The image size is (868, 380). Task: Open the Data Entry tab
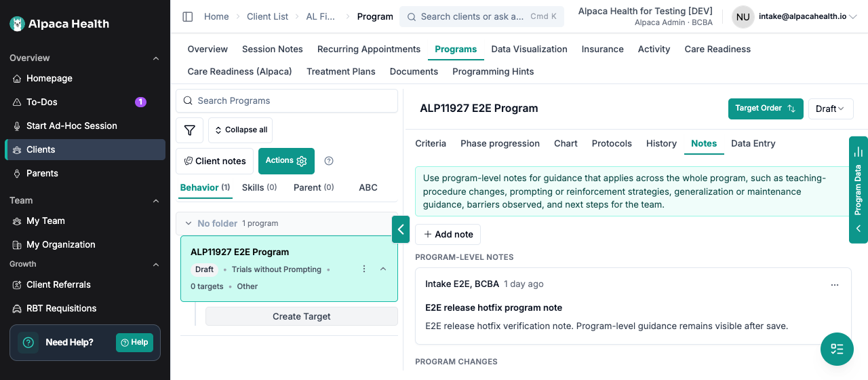753,144
